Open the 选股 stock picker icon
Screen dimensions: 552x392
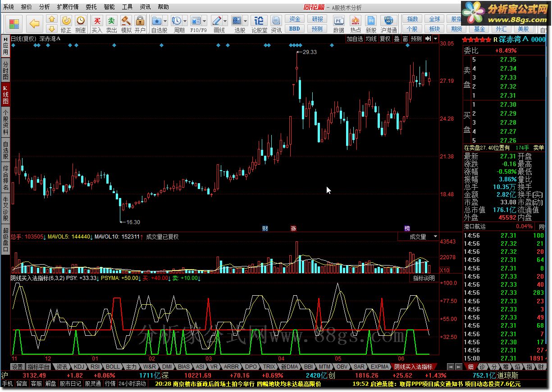pos(237,21)
